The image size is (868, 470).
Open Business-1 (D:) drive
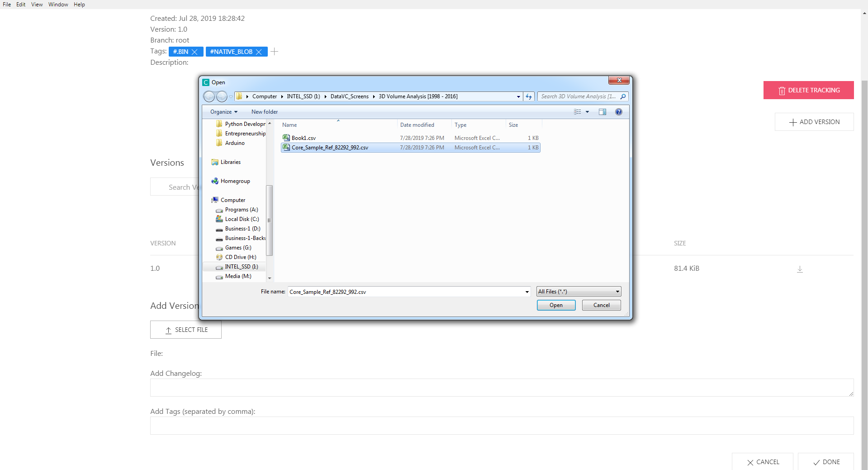tap(238, 229)
